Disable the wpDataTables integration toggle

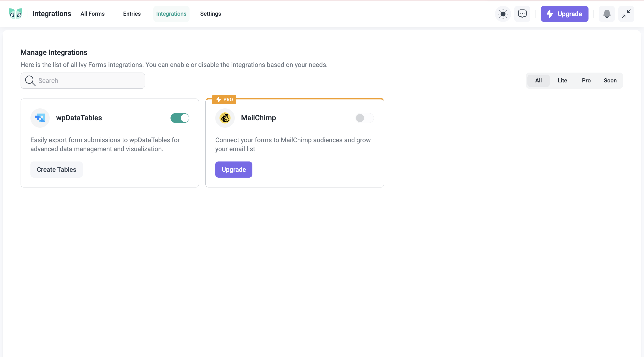[x=179, y=118]
